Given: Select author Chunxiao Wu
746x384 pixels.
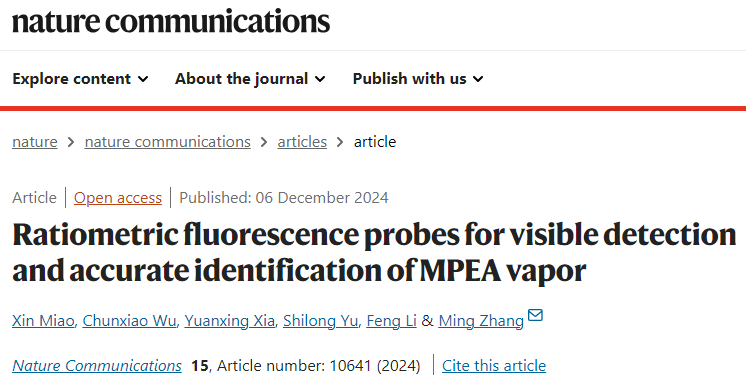Looking at the screenshot, I should [x=129, y=321].
